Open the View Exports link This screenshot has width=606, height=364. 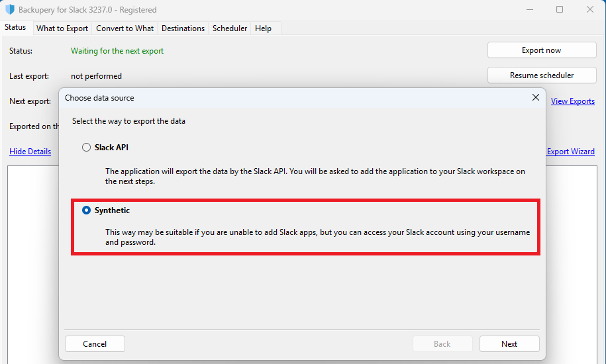(x=572, y=101)
